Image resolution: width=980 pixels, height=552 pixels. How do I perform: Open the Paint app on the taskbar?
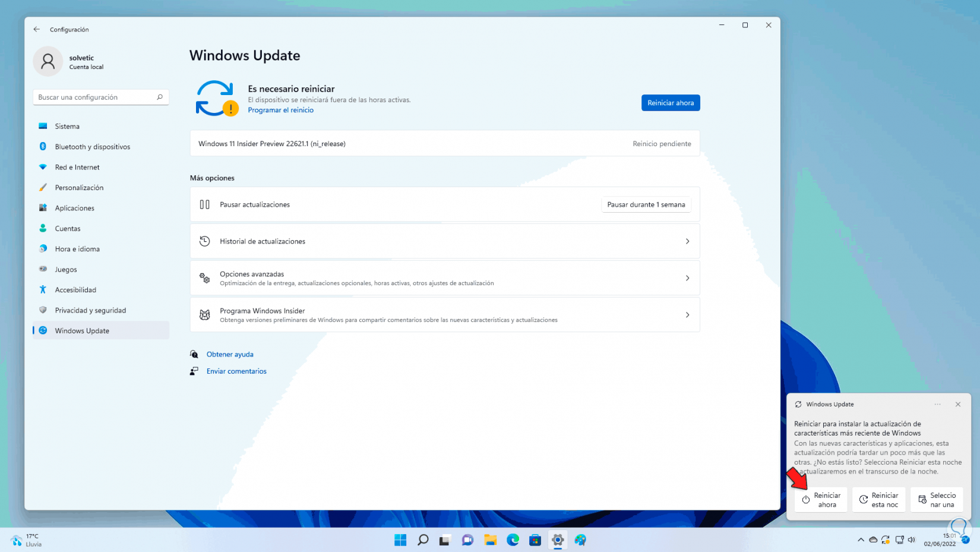point(580,540)
